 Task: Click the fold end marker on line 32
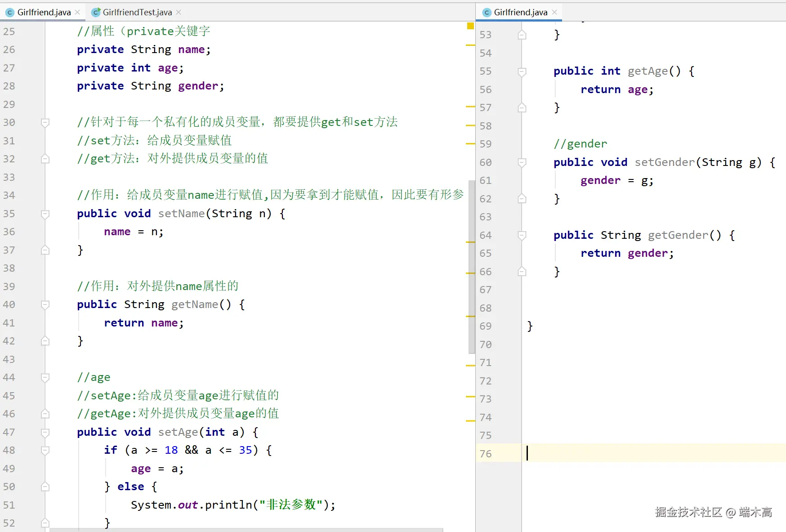(45, 159)
